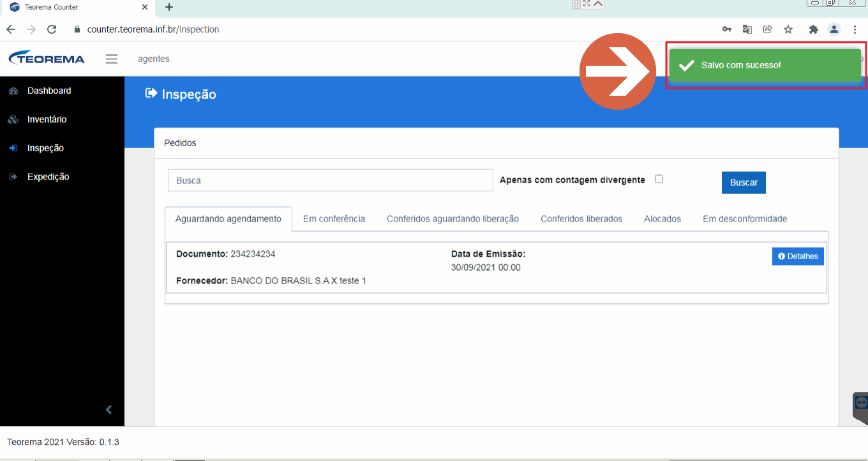Open Dashboard in the sidebar
Image resolution: width=868 pixels, height=461 pixels.
[49, 91]
